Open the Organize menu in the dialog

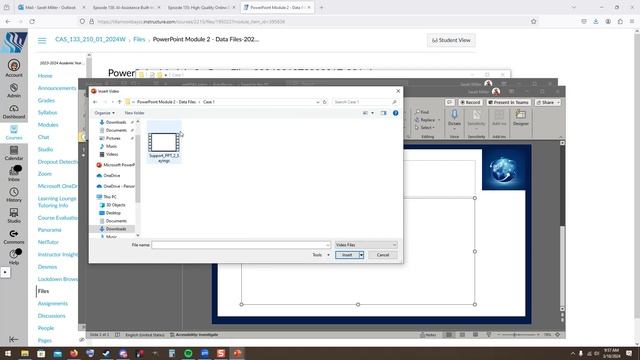tap(104, 113)
